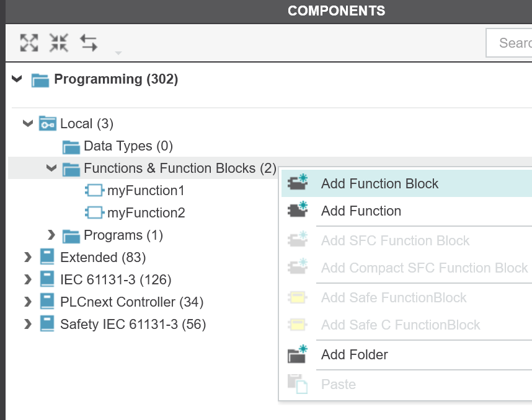Click the IEC 61131-3 library book icon
The height and width of the screenshot is (420, 532).
[x=47, y=279]
